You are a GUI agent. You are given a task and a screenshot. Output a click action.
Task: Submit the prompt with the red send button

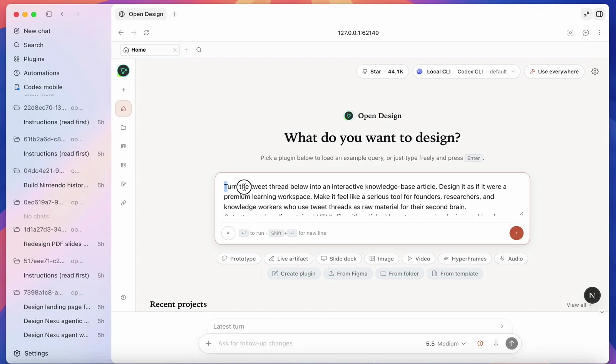(x=516, y=233)
